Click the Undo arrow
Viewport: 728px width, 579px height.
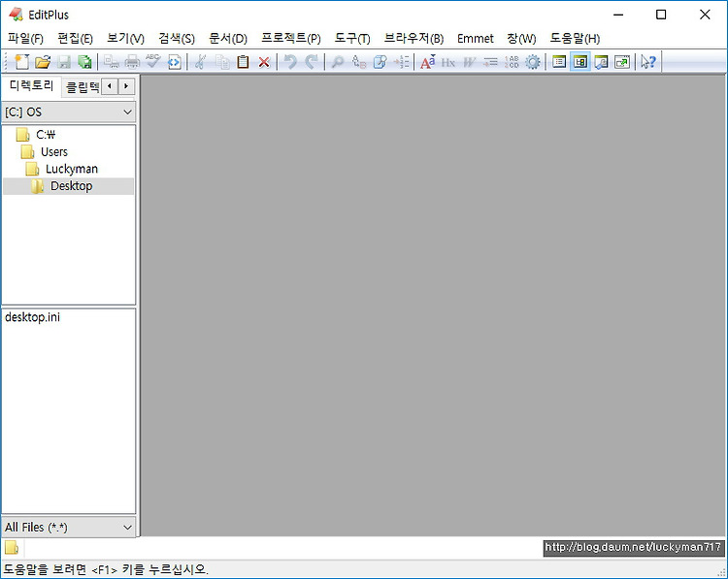(x=290, y=62)
